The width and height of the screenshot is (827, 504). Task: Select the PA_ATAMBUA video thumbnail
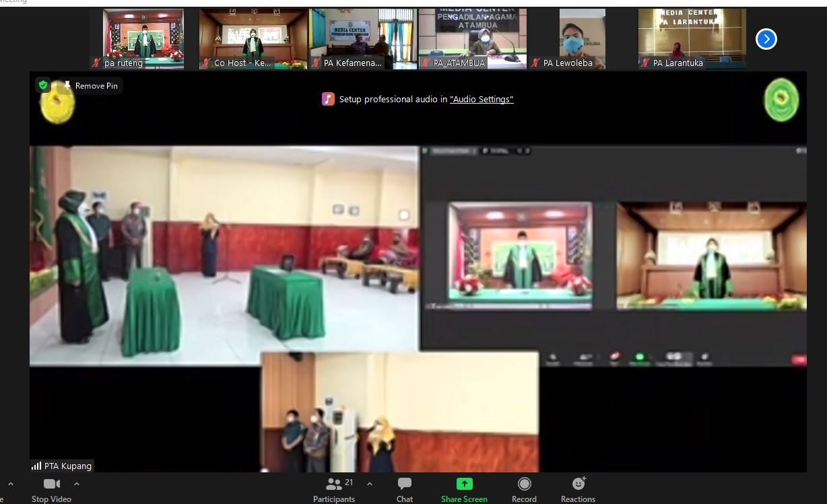click(472, 38)
